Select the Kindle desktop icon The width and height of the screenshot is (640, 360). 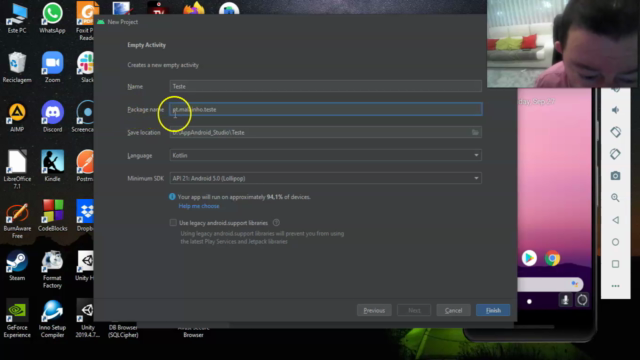pos(52,166)
